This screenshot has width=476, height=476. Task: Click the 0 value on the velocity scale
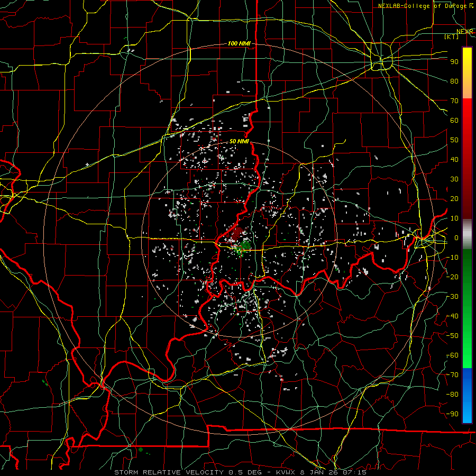click(456, 237)
